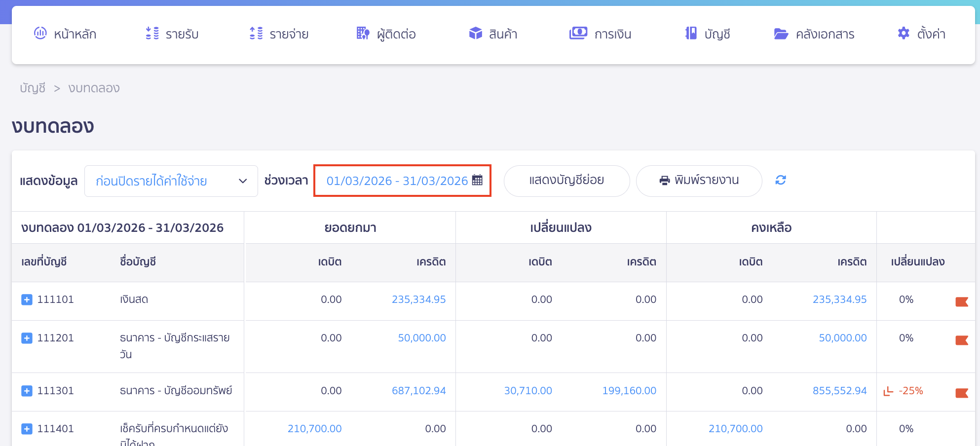
Task: Expand account 111201 current account row
Action: tap(27, 338)
